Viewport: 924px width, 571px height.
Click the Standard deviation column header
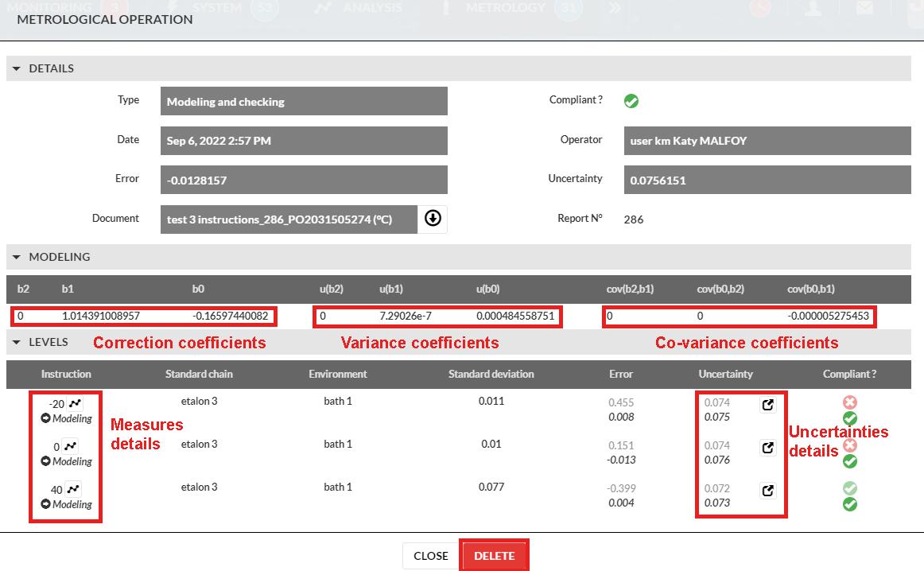tap(491, 375)
